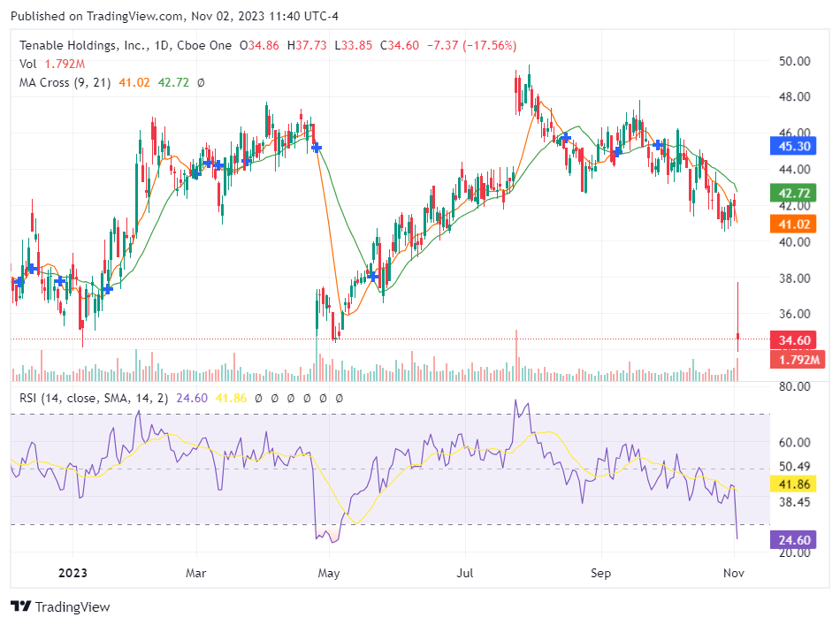The height and width of the screenshot is (625, 840).
Task: Click the 'Nov' label on the time axis
Action: click(734, 573)
